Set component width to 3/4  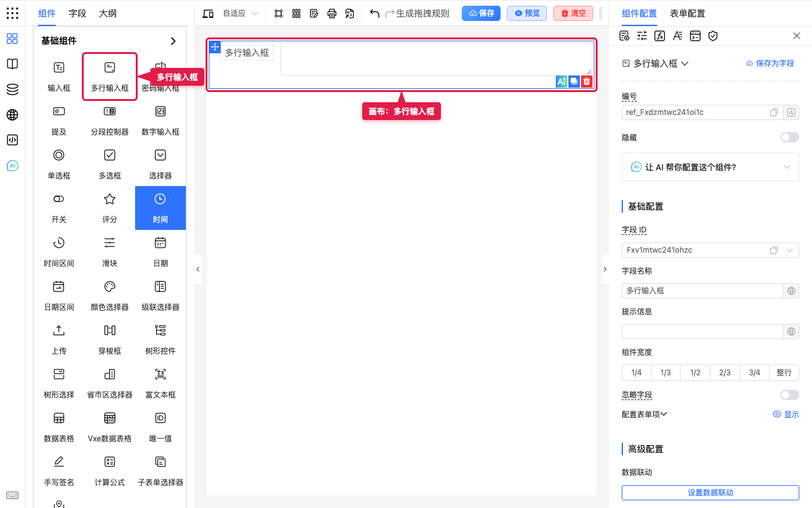[x=754, y=373]
